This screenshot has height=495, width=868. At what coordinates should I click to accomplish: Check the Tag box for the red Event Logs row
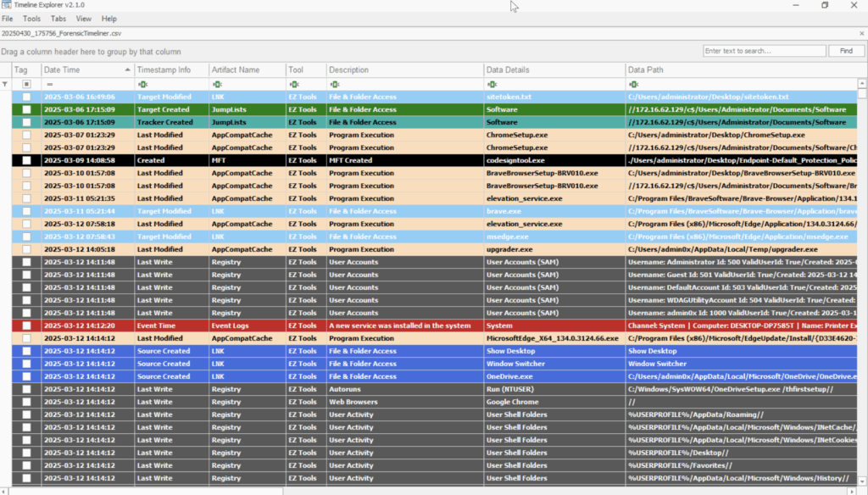click(26, 325)
